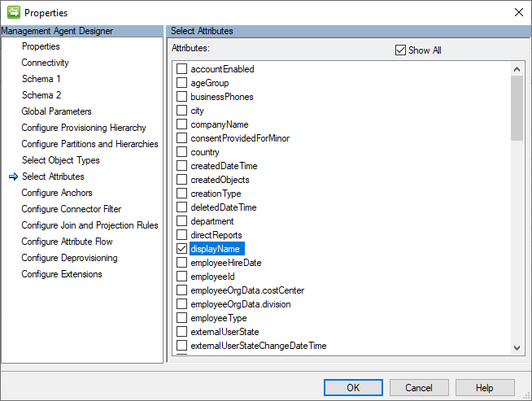Tick the createdObjects checkbox

[x=182, y=180]
